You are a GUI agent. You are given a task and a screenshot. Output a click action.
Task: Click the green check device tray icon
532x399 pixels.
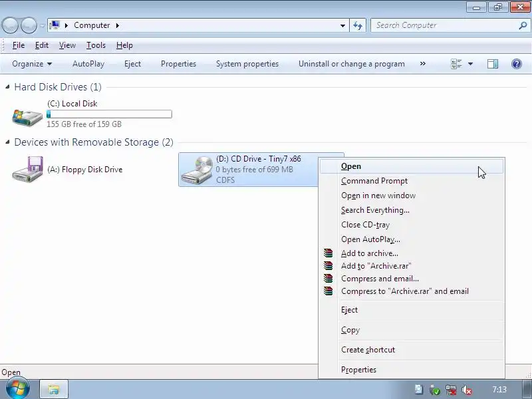(x=434, y=390)
